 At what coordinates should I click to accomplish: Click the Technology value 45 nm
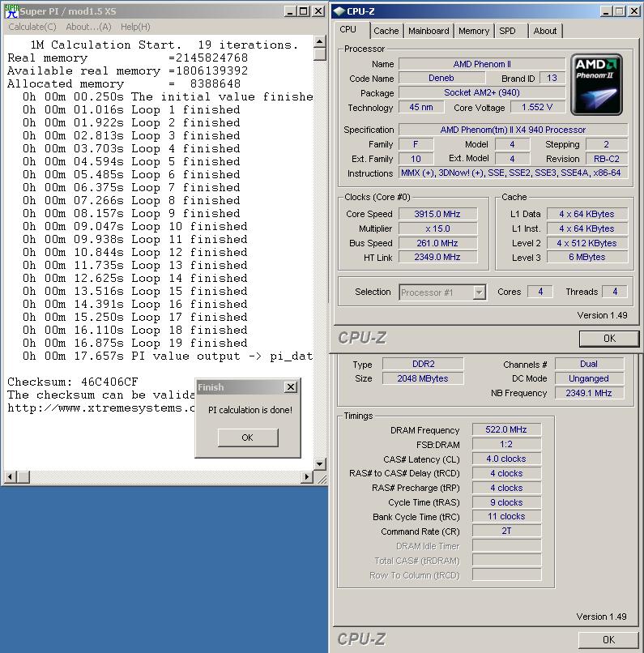(421, 107)
